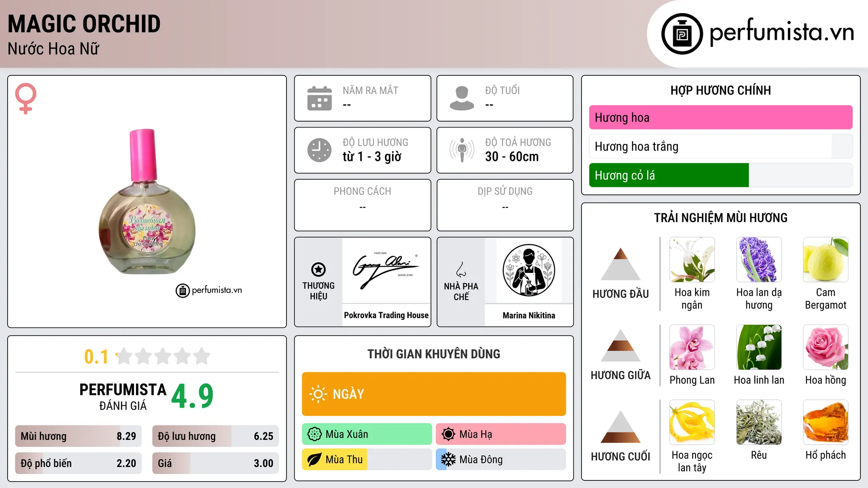Click the Mùa Hạ season bar
This screenshot has width=868, height=488.
(x=501, y=434)
